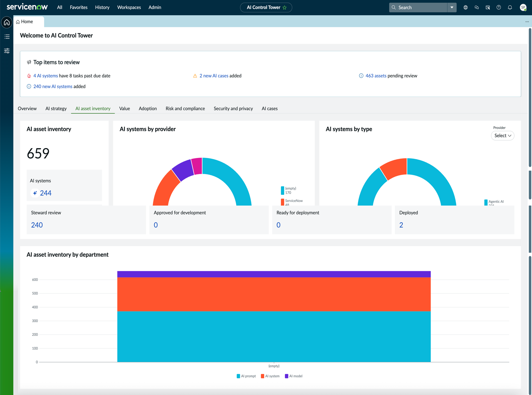Open the 240 new AI systems link

pyautogui.click(x=53, y=86)
